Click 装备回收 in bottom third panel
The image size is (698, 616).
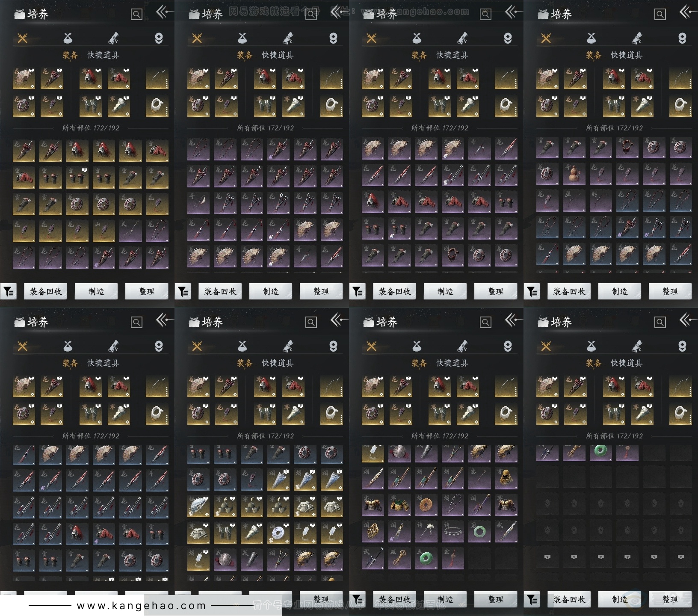pyautogui.click(x=395, y=599)
